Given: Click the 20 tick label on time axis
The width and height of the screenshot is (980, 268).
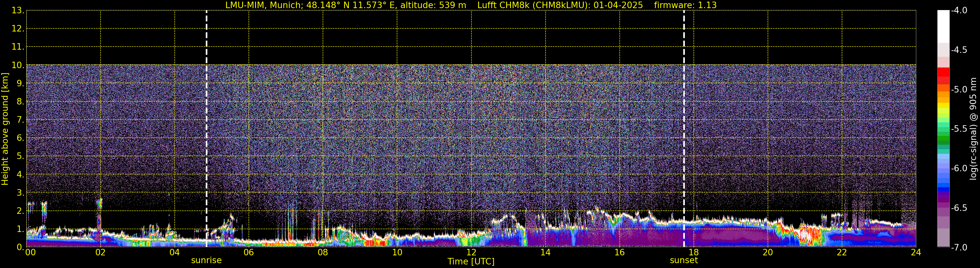Looking at the screenshot, I should (768, 252).
